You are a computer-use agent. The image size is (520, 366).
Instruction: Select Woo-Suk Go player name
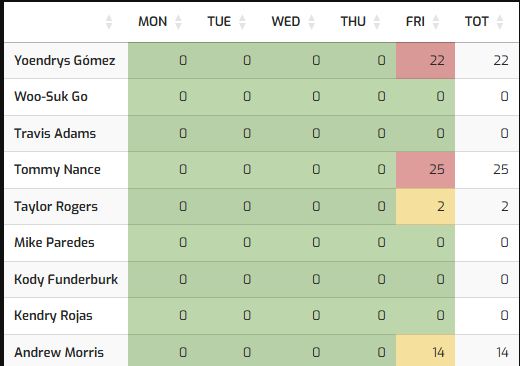tap(51, 97)
